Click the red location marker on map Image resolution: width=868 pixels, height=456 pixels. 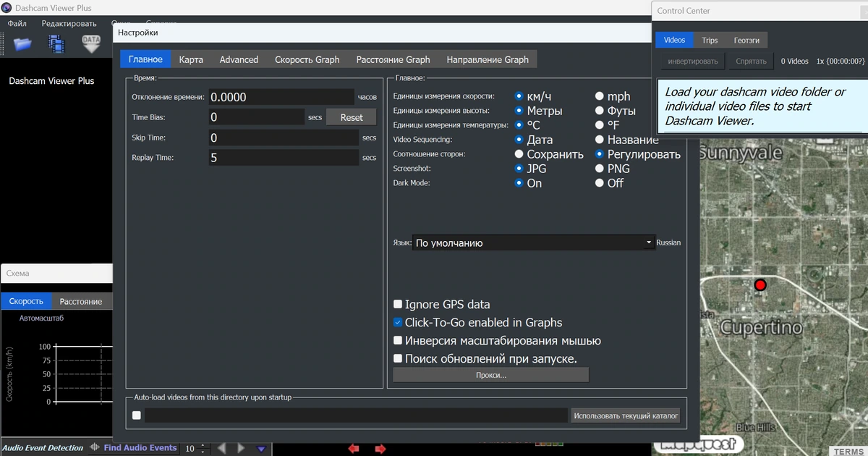coord(760,285)
